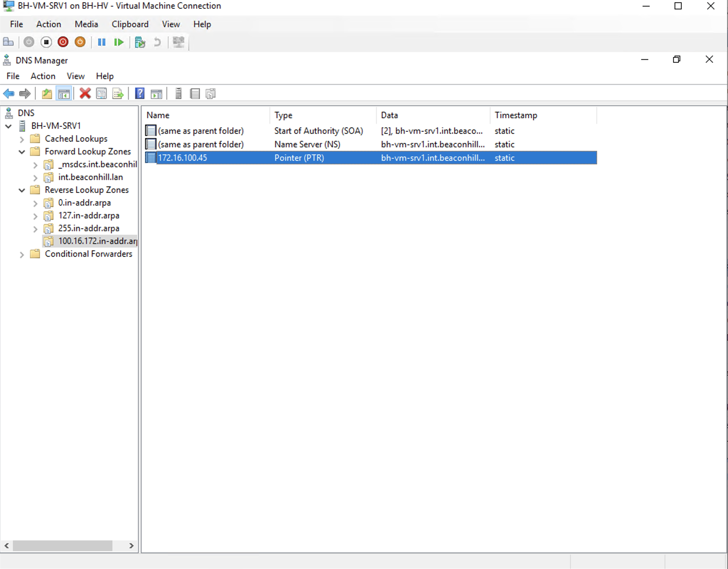Go up one level in the console tree
This screenshot has width=728, height=569.
click(x=47, y=94)
